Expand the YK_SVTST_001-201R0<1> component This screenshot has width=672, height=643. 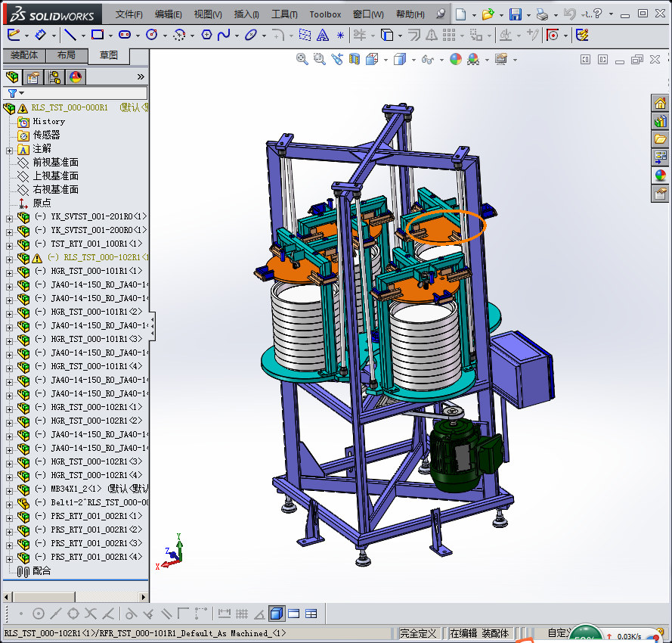[x=9, y=219]
